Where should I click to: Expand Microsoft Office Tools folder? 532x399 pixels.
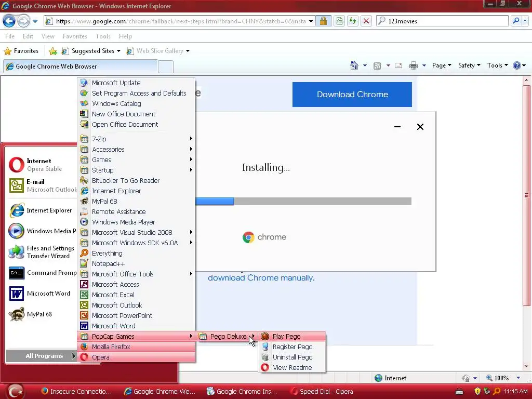tap(137, 274)
